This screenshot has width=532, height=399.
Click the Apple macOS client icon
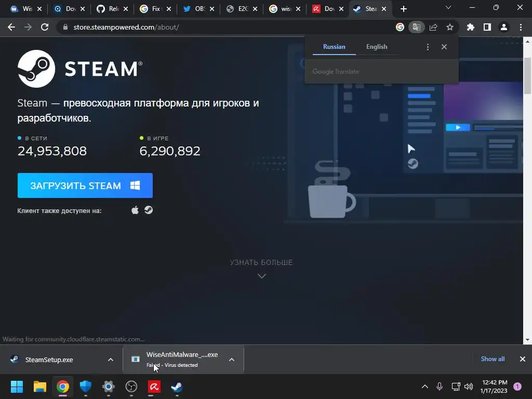(135, 210)
